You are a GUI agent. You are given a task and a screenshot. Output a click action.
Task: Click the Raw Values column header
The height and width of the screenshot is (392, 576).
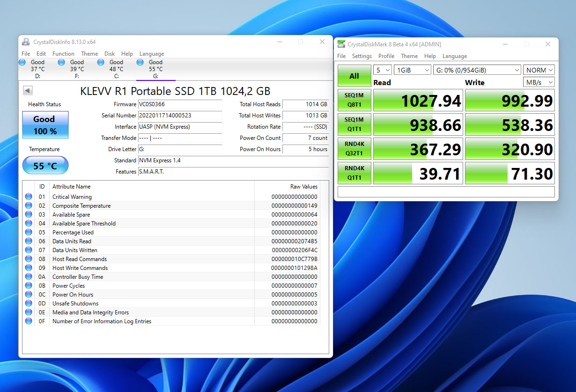point(287,187)
